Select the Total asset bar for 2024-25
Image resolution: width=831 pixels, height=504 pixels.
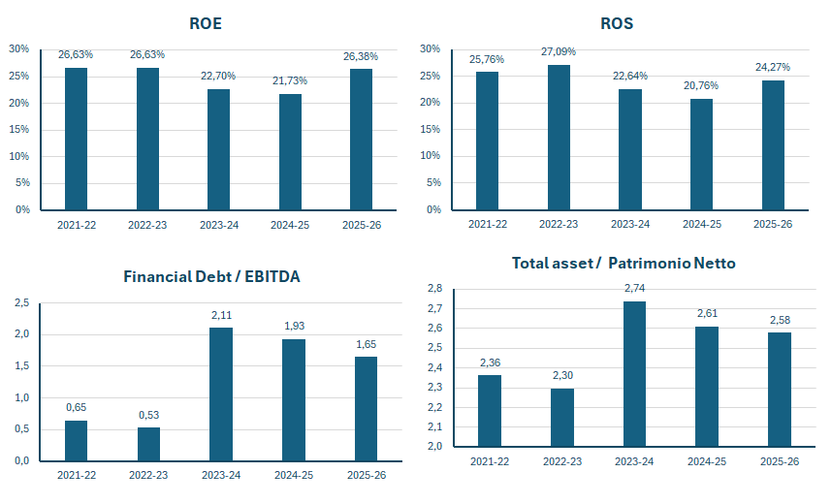(707, 387)
